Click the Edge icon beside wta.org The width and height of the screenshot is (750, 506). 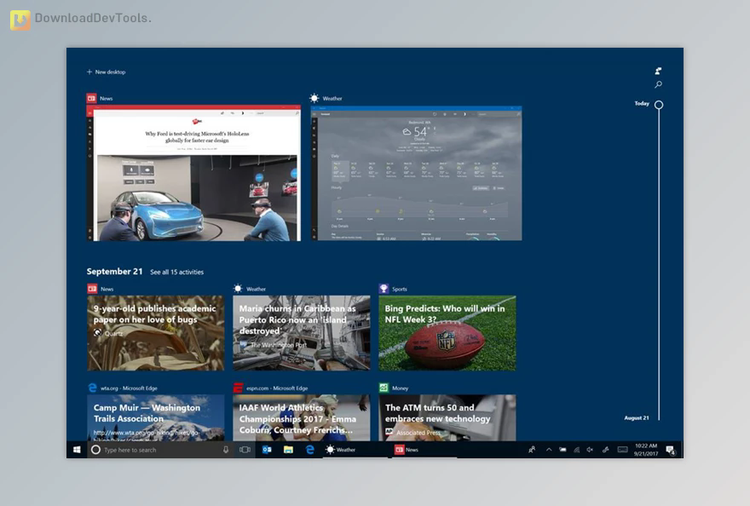pos(92,388)
